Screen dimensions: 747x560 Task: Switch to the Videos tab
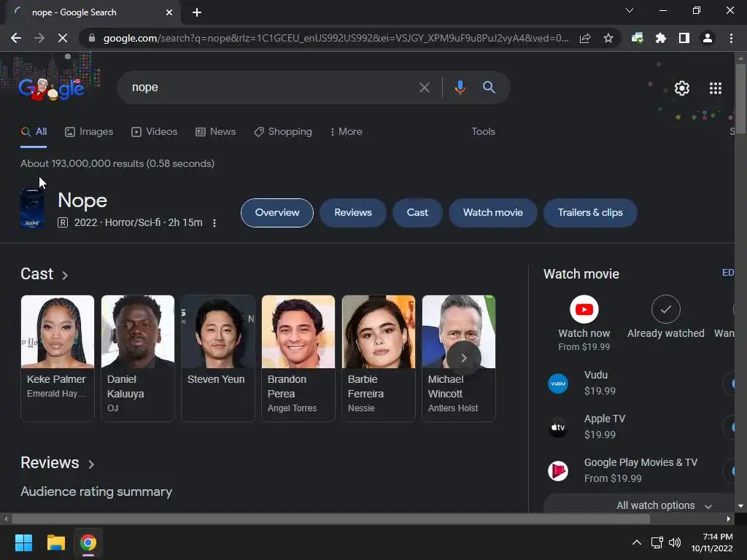[155, 131]
